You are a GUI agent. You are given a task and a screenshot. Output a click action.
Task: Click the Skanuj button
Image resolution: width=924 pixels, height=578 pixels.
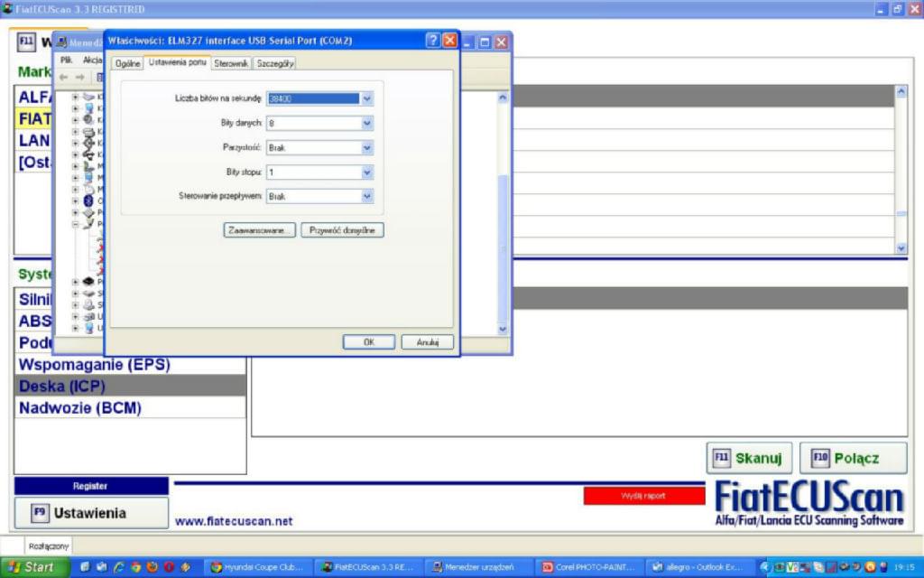click(749, 458)
